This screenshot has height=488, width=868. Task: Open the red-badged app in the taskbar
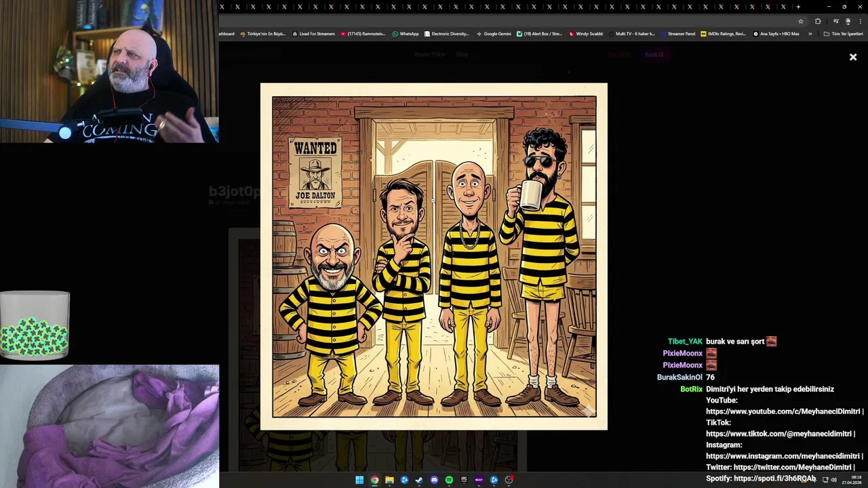(x=509, y=480)
